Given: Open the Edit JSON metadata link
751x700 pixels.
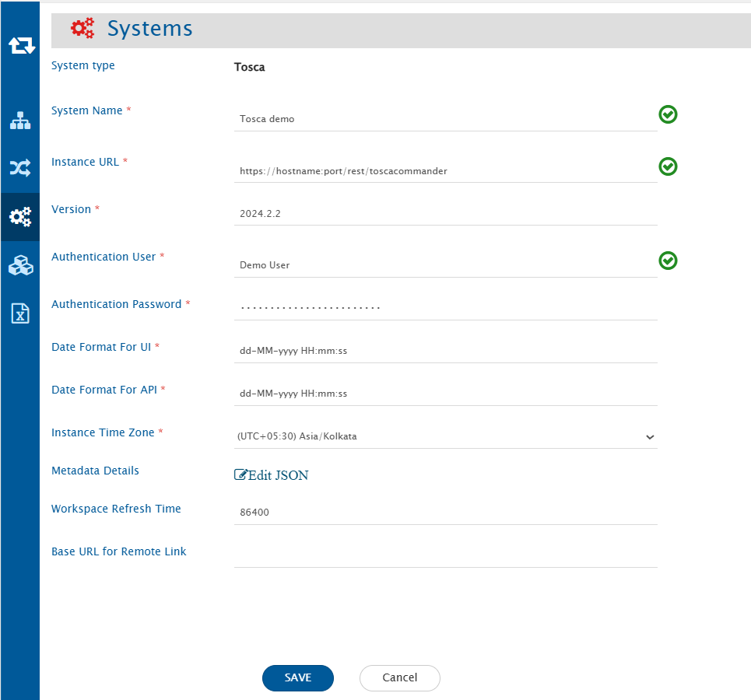Looking at the screenshot, I should [272, 475].
